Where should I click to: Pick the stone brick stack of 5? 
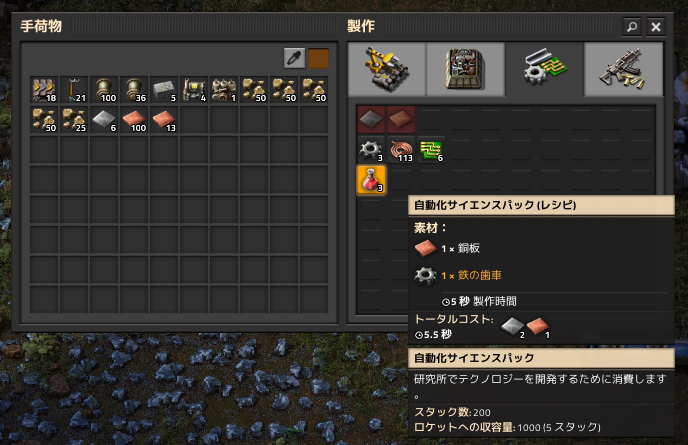(x=164, y=90)
